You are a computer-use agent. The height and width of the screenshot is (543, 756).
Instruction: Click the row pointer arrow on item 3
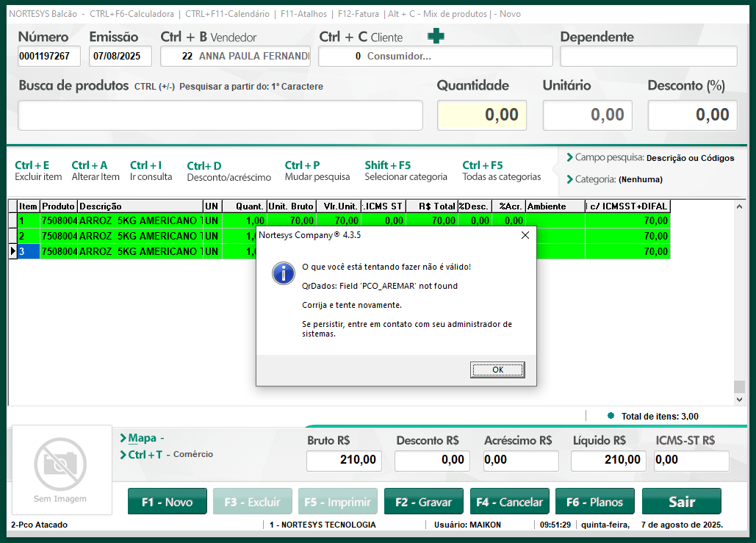coord(12,251)
